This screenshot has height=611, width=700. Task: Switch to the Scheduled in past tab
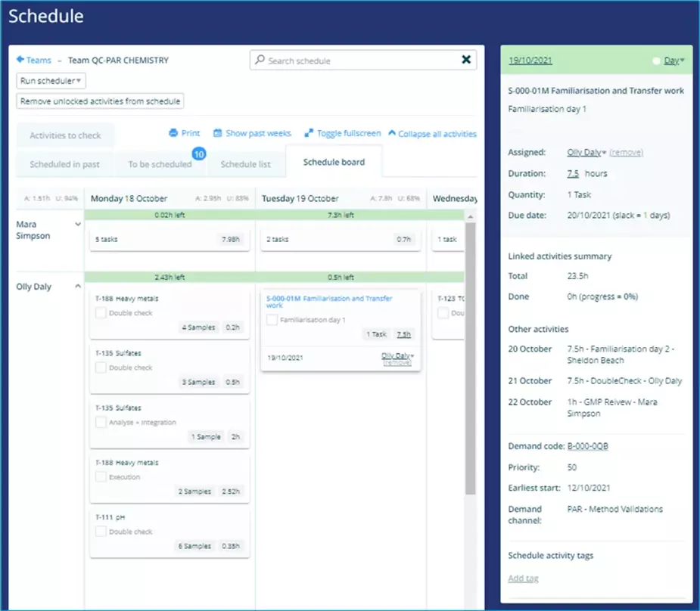pyautogui.click(x=65, y=164)
